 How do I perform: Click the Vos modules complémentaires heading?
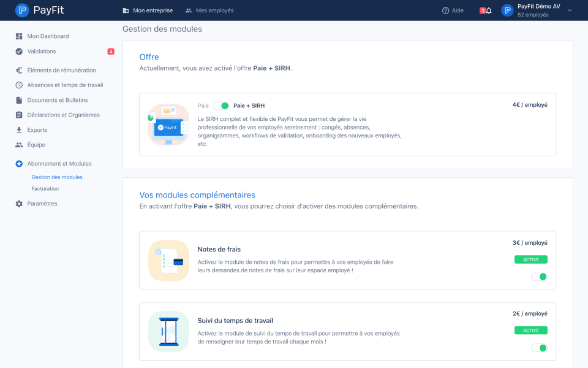click(x=197, y=195)
